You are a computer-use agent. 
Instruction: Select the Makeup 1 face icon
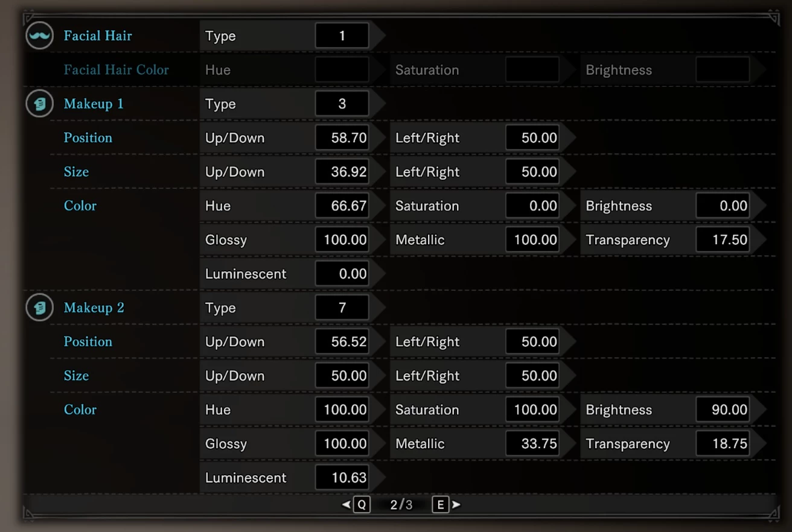(40, 104)
